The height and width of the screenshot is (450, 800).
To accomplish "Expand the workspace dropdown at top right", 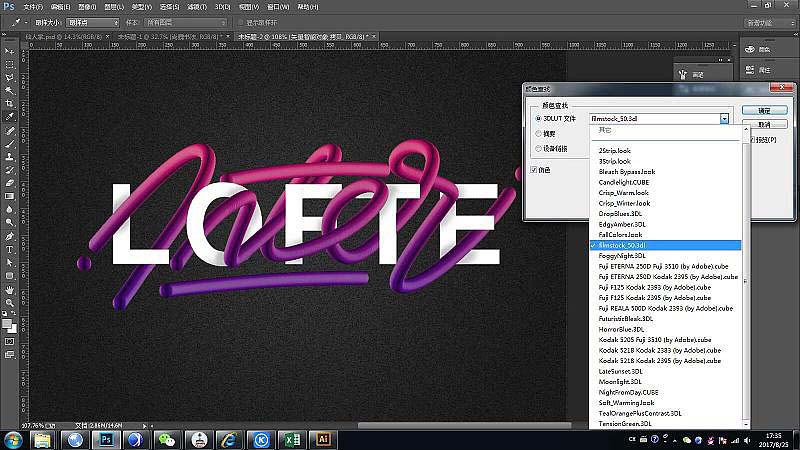I will pyautogui.click(x=769, y=23).
